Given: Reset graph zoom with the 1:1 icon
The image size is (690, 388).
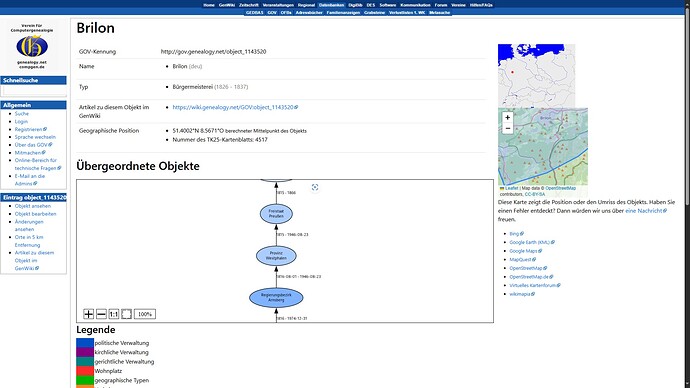Looking at the screenshot, I should point(114,314).
